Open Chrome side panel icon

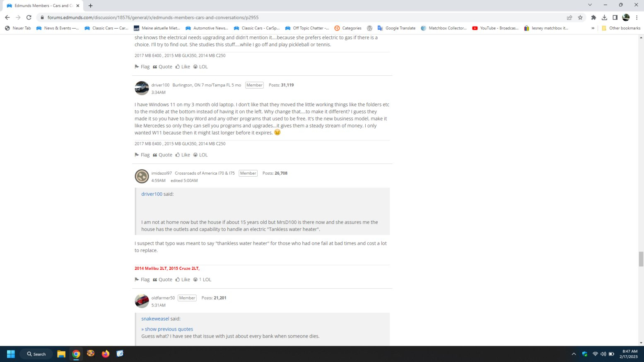615,17
